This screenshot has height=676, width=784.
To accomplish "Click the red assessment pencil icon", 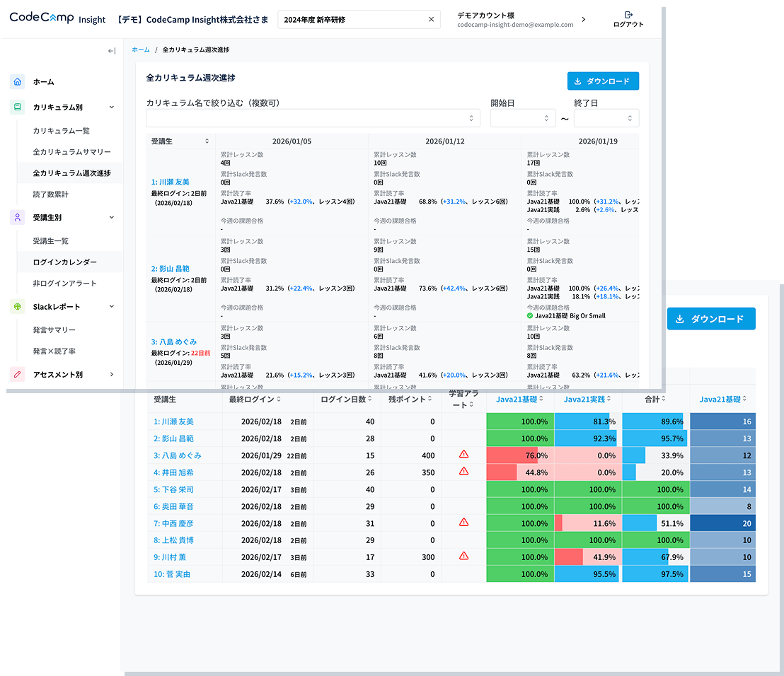I will click(18, 374).
